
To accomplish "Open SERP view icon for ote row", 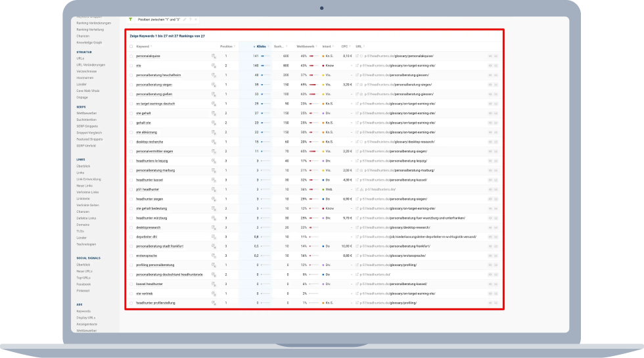I will (214, 66).
